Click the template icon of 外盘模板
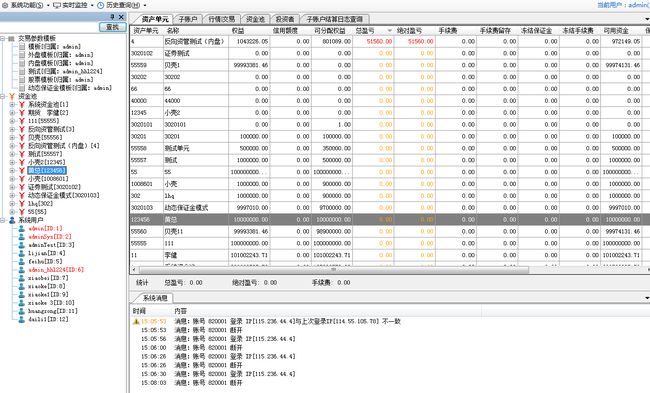The height and width of the screenshot is (393, 650). 22,55
